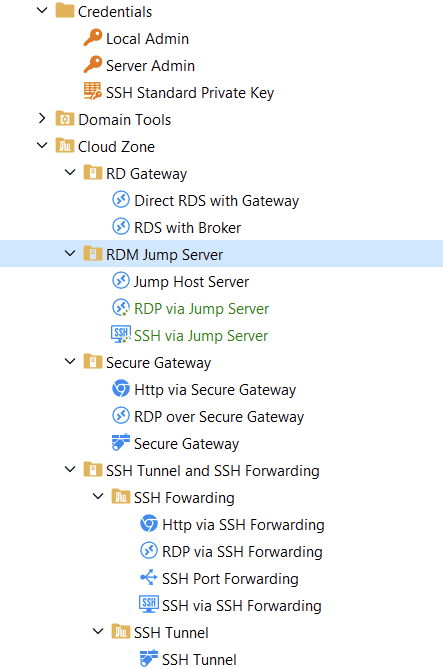Click the SSH Standard Private Key icon
This screenshot has width=443, height=669.
click(x=92, y=92)
